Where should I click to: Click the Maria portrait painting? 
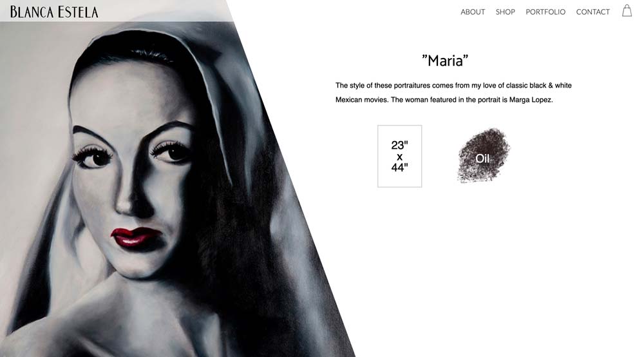pos(164,189)
